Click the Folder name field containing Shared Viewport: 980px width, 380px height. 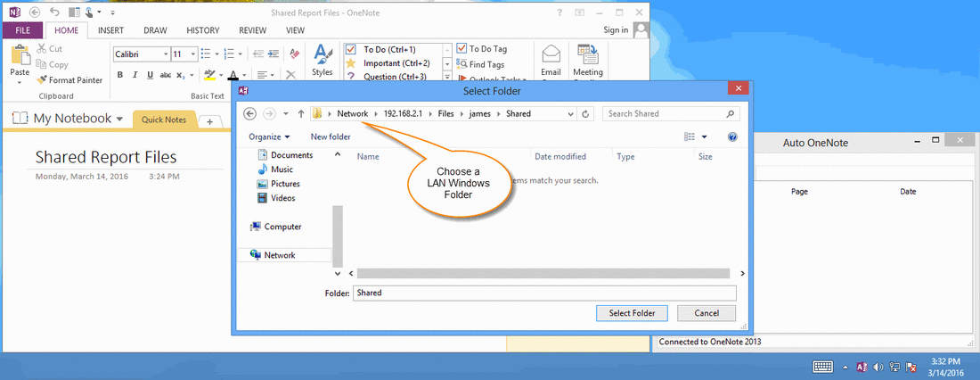click(x=544, y=293)
